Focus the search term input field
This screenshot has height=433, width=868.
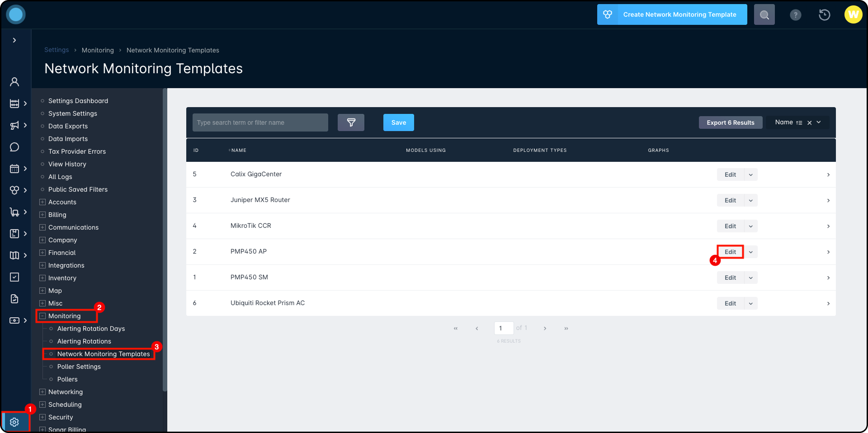tap(260, 122)
